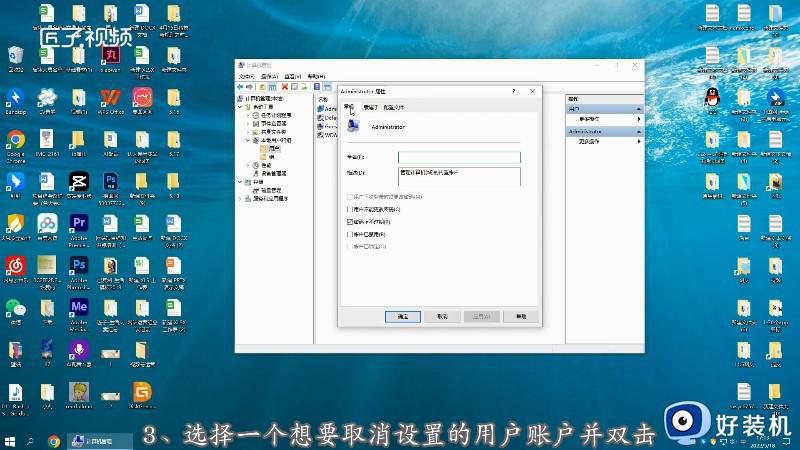Screen dimensions: 800x450
Task: Open the 文件(F) menu
Action: tap(246, 76)
